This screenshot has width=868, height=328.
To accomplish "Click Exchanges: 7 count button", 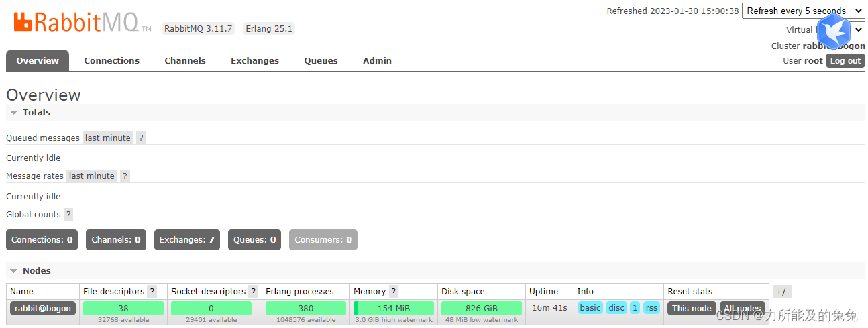I will coord(187,239).
